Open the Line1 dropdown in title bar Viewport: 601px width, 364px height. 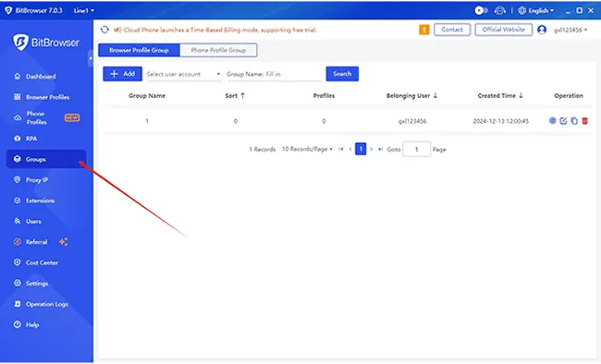83,10
